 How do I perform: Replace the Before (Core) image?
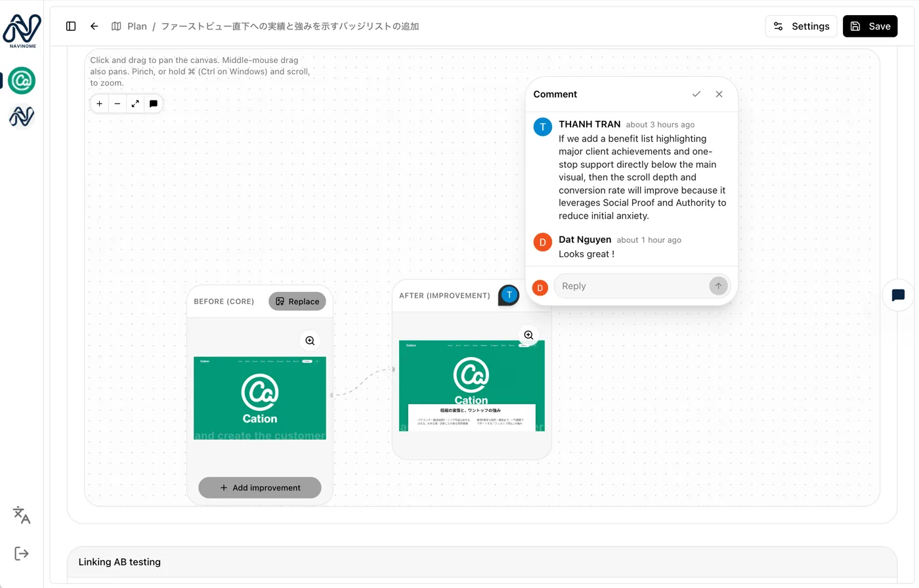[297, 301]
